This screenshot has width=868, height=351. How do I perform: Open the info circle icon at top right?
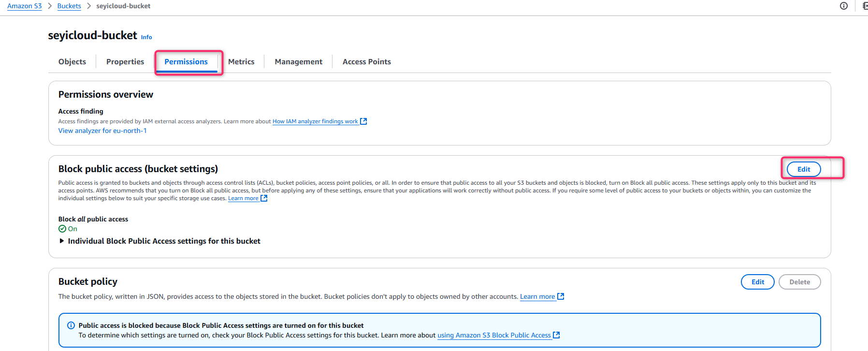coord(844,6)
